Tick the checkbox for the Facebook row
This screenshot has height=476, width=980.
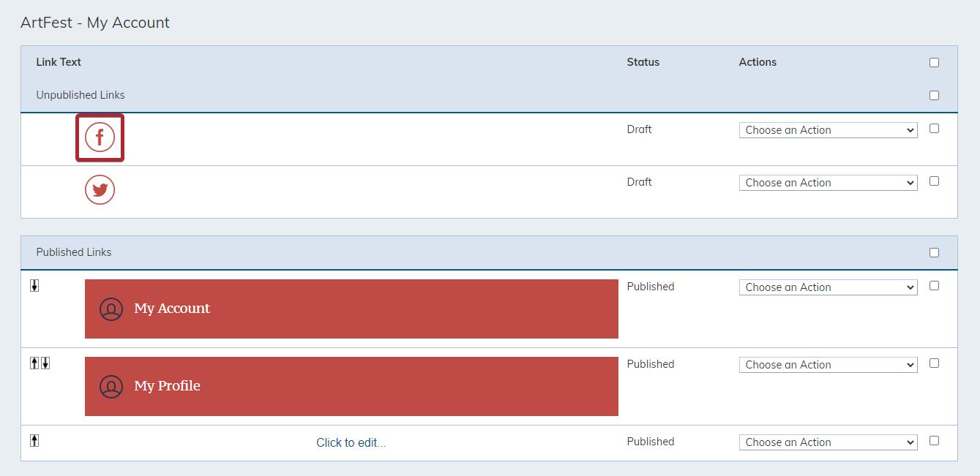934,129
